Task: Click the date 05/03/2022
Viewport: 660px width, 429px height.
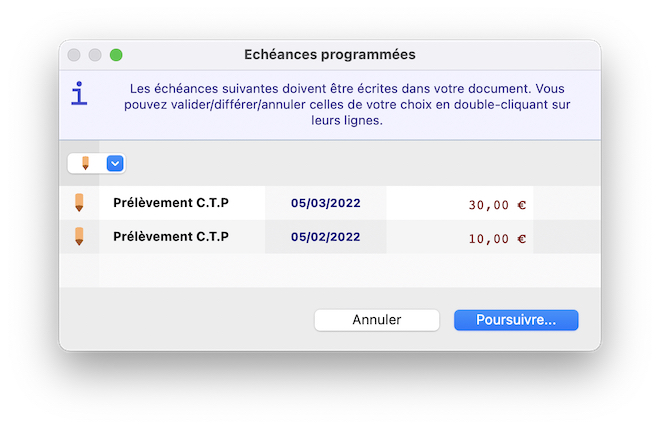Action: click(x=325, y=203)
